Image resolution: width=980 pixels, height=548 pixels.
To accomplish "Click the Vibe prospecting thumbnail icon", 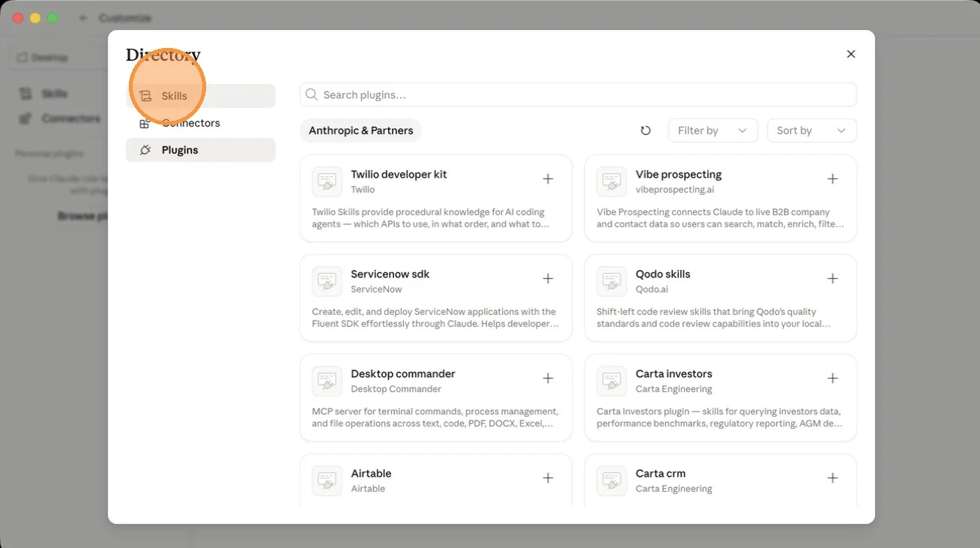I will 611,181.
